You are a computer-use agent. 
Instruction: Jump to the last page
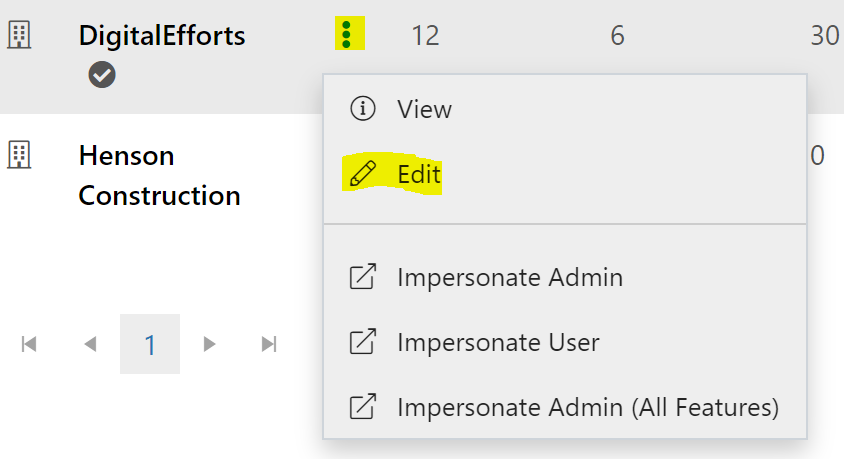click(x=269, y=344)
